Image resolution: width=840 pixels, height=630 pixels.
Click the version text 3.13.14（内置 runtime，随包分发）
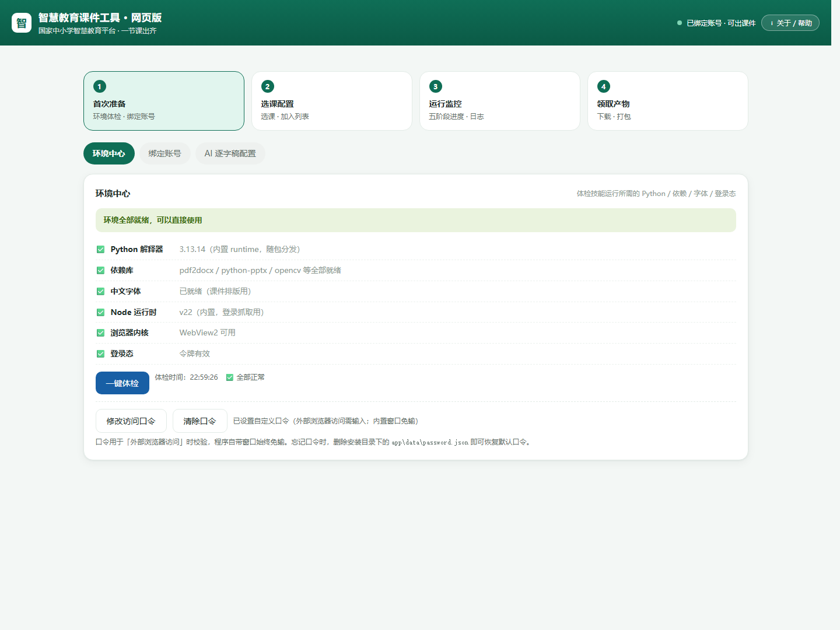click(240, 249)
